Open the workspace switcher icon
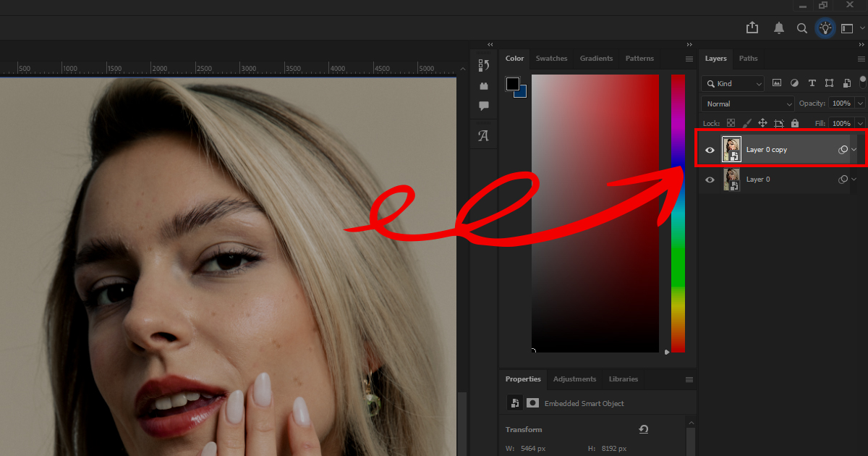 pos(847,28)
